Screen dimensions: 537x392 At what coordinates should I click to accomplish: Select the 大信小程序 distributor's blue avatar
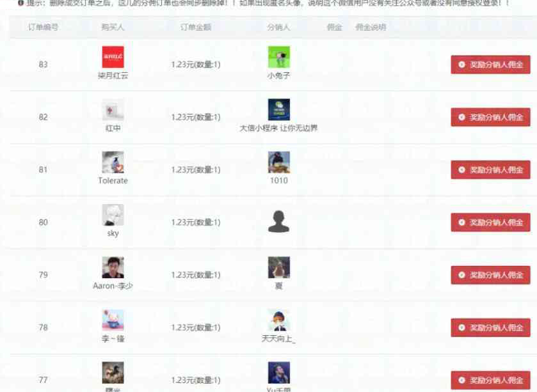[x=279, y=110]
